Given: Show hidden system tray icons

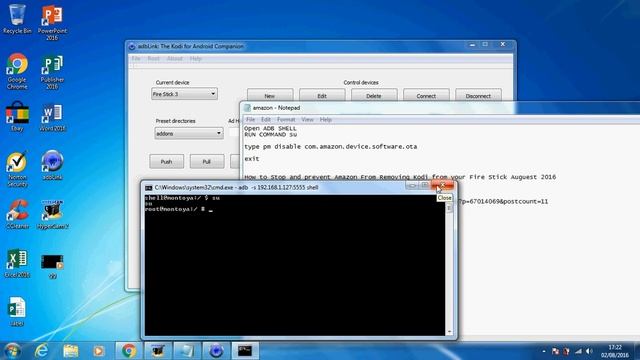Looking at the screenshot, I should click(544, 351).
